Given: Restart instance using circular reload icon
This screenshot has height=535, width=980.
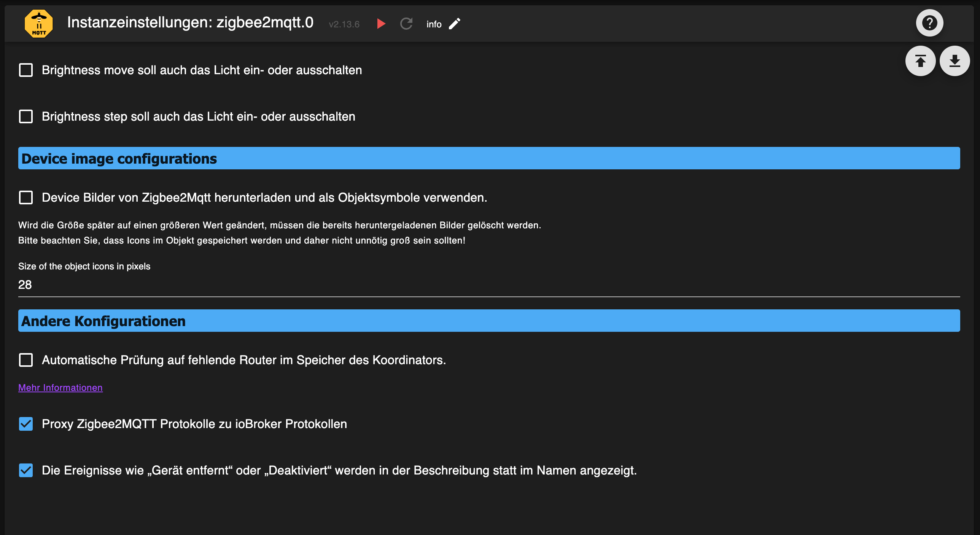Looking at the screenshot, I should pos(406,24).
